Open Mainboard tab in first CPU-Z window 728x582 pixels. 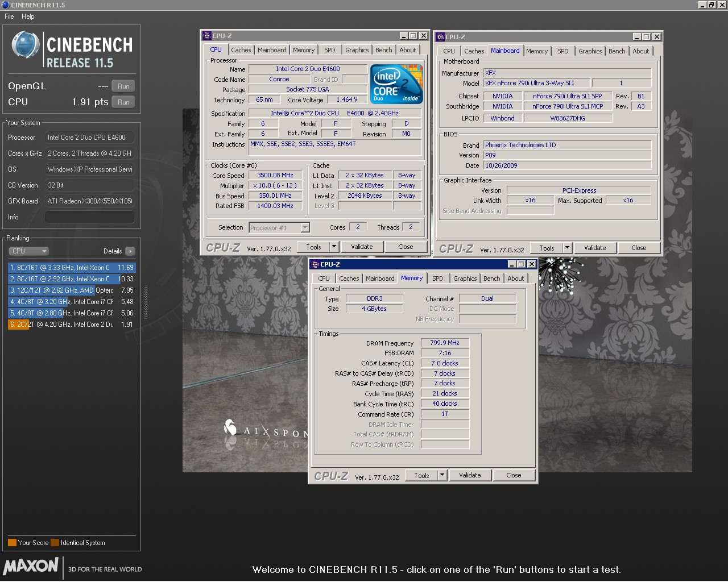click(x=272, y=50)
